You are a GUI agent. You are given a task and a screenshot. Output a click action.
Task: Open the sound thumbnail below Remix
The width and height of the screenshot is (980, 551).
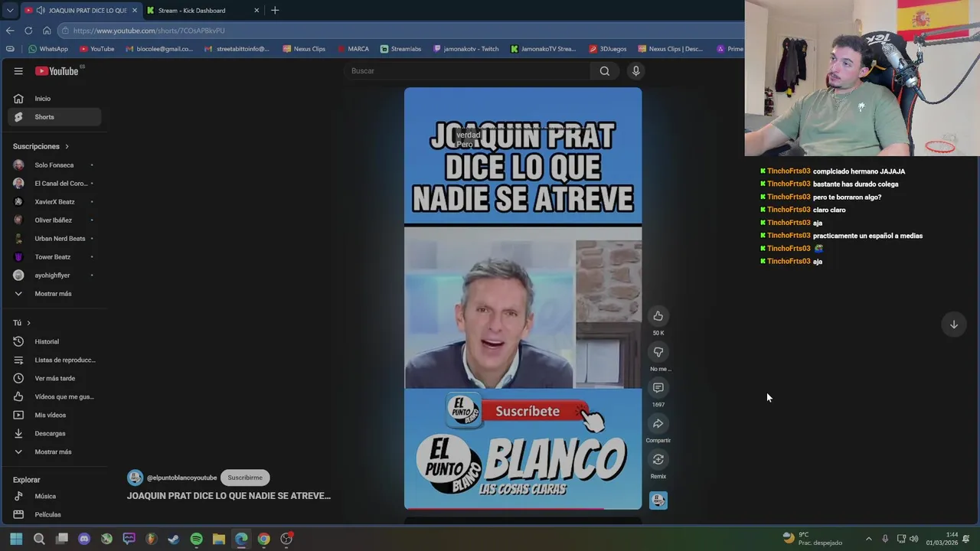pyautogui.click(x=658, y=500)
